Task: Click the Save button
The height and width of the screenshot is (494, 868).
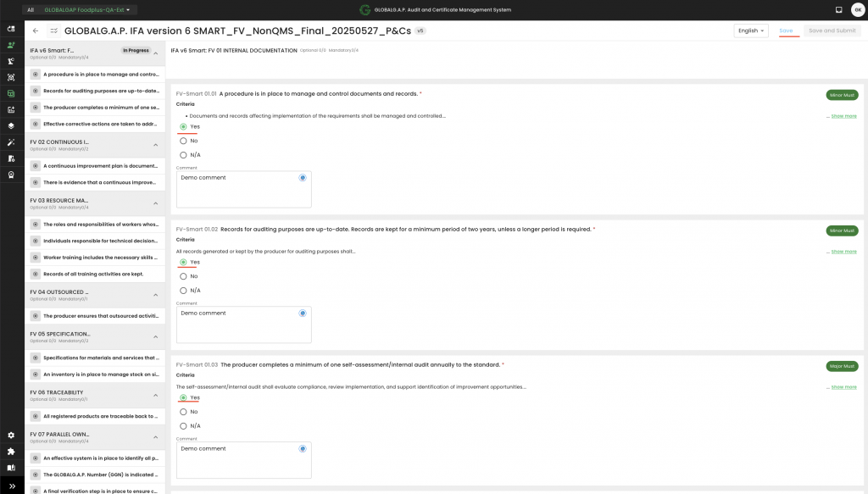Action: 786,31
